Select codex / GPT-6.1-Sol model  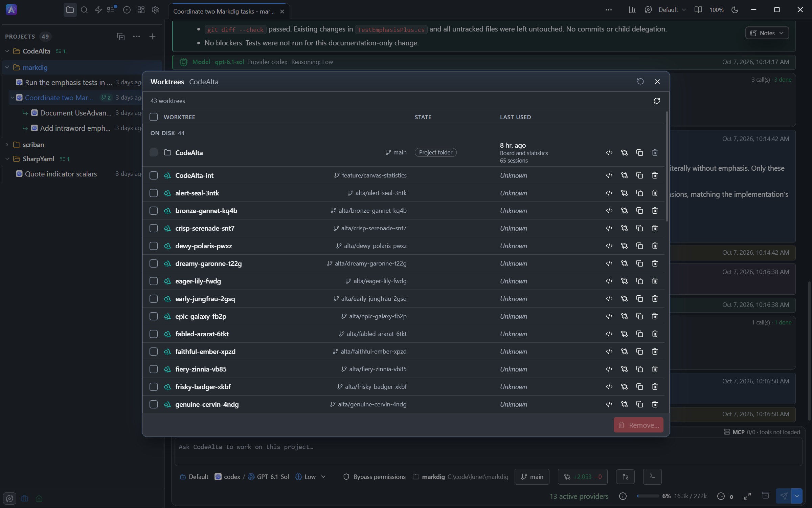[x=252, y=477]
